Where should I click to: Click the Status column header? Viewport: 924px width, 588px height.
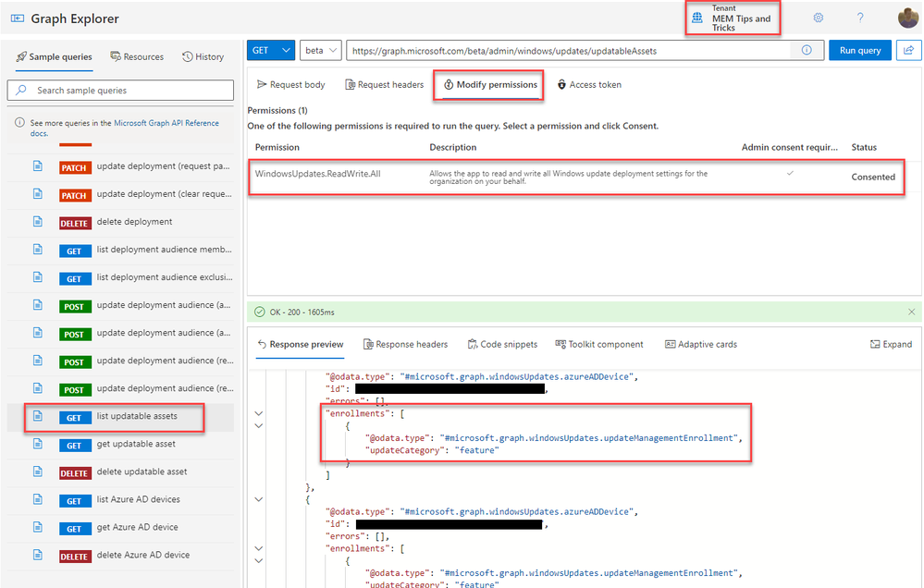pyautogui.click(x=863, y=147)
